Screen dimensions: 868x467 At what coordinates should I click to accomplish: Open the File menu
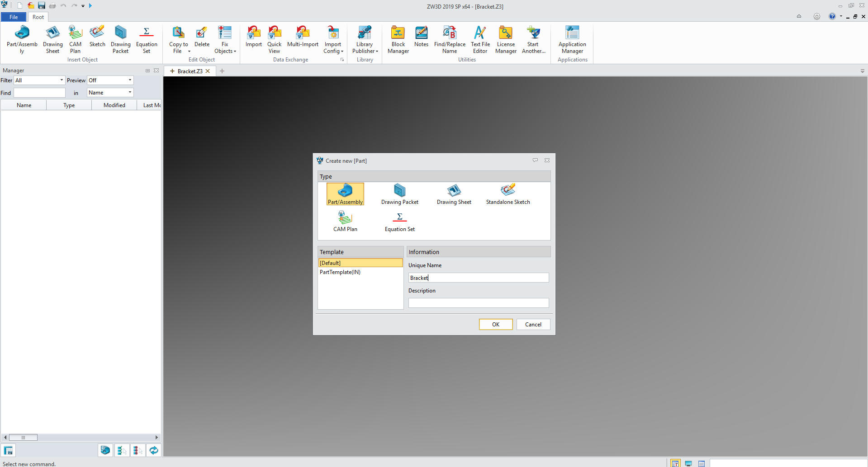[14, 17]
